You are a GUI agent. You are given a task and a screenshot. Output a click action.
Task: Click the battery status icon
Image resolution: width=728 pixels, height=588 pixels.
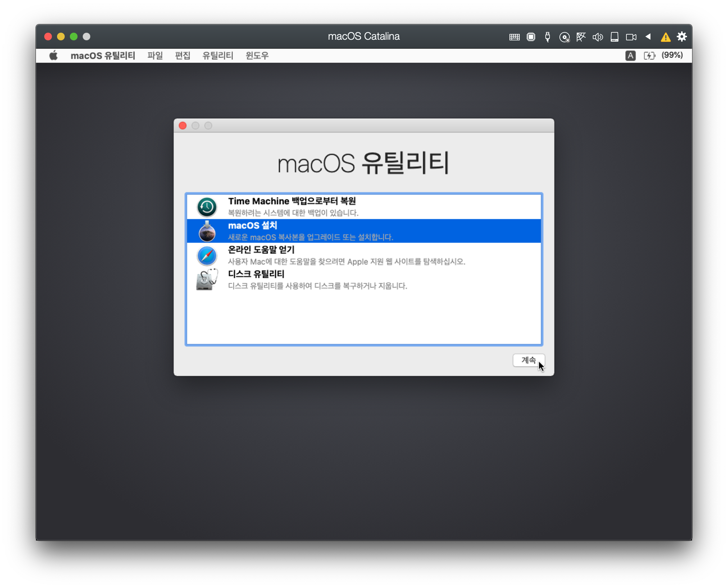[x=649, y=55]
